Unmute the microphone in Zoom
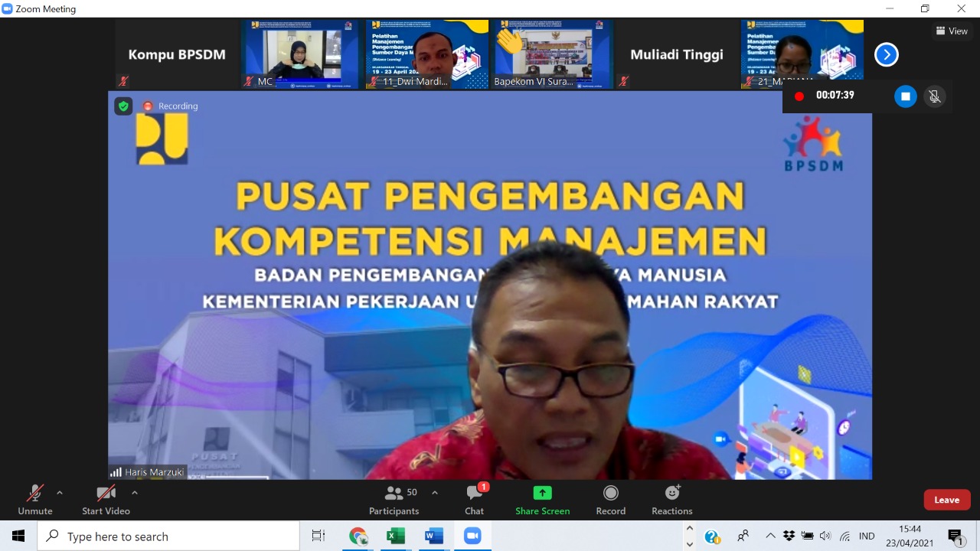980x551 pixels. coord(35,500)
